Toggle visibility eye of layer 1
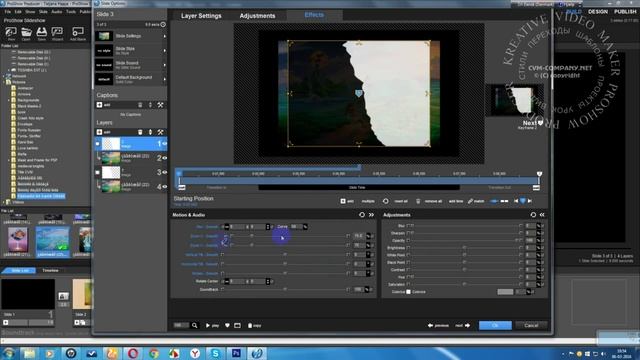The image size is (640, 360). click(x=164, y=144)
